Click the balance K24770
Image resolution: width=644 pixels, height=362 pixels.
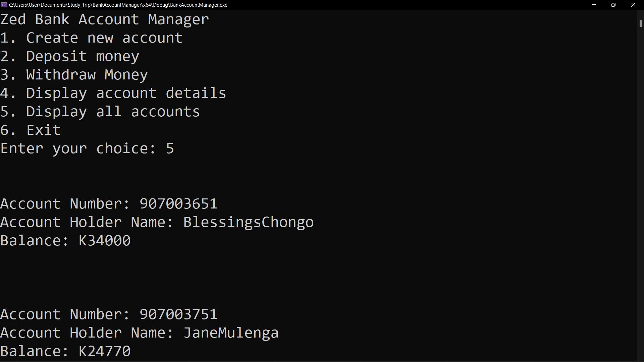point(105,351)
